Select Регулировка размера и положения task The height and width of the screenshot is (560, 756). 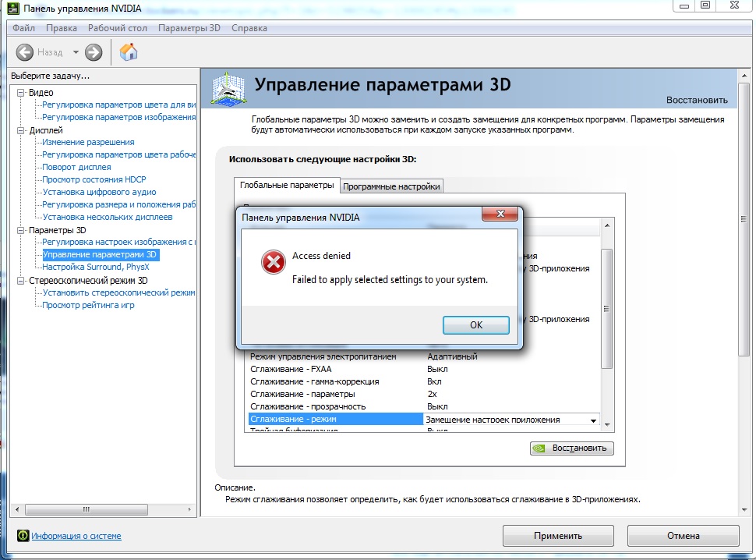click(118, 204)
